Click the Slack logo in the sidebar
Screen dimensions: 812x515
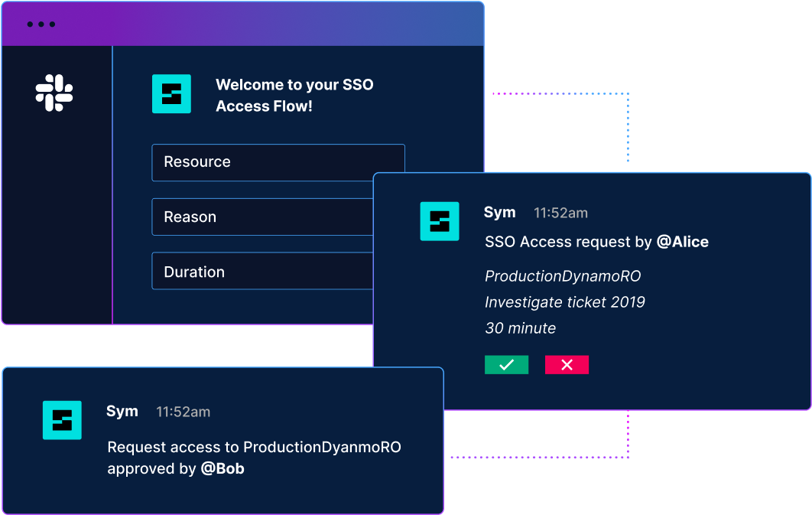point(54,93)
